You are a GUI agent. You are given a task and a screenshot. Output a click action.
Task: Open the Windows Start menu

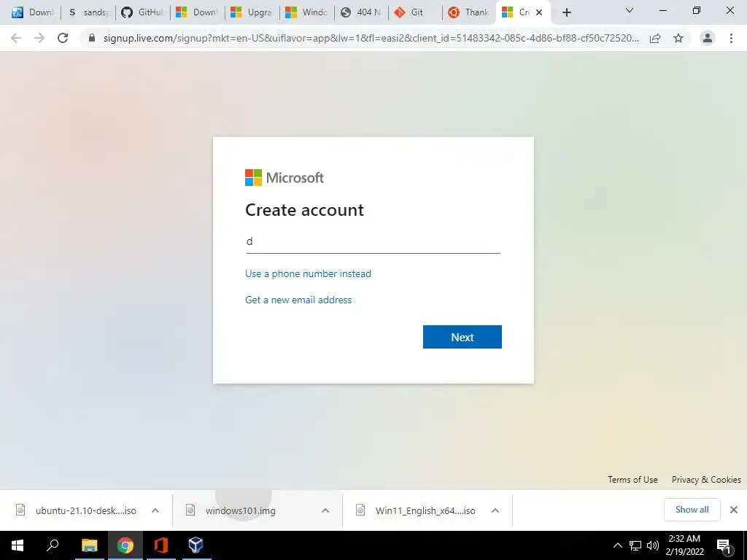pyautogui.click(x=18, y=545)
